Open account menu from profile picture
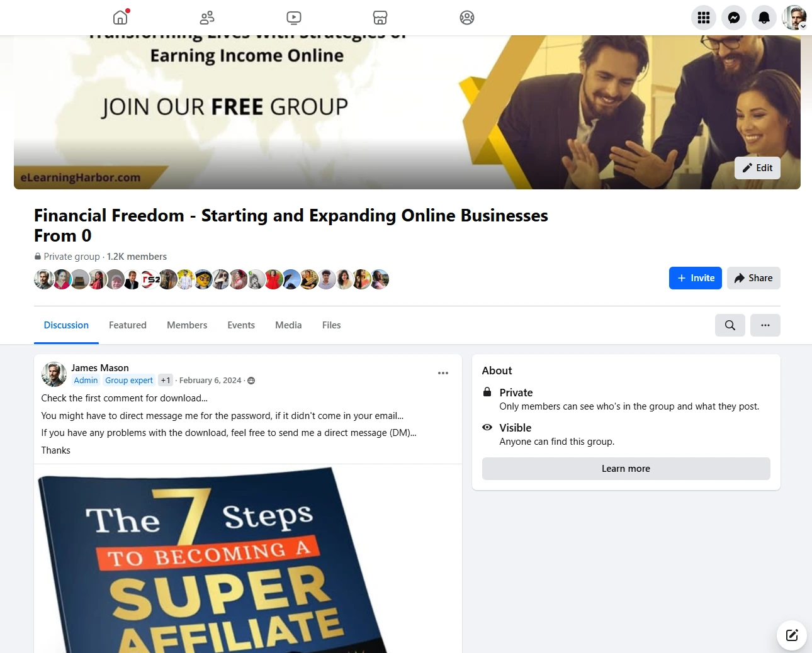The width and height of the screenshot is (812, 653). tap(794, 18)
